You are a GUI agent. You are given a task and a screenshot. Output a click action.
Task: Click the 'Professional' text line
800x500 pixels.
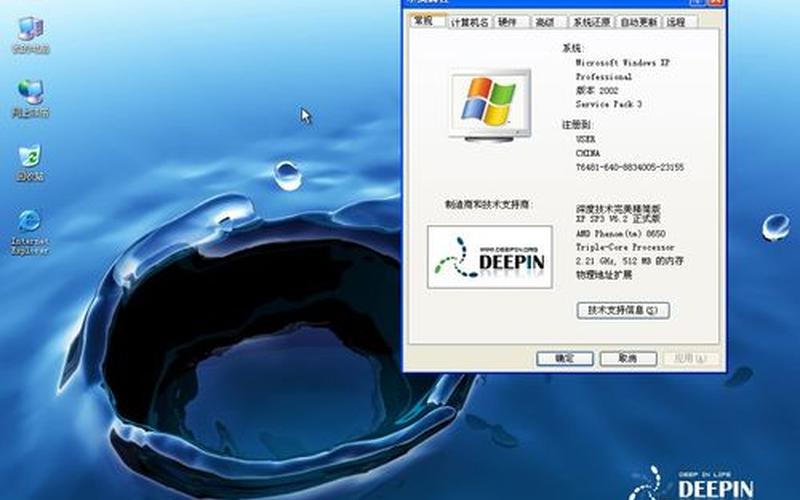(x=604, y=77)
